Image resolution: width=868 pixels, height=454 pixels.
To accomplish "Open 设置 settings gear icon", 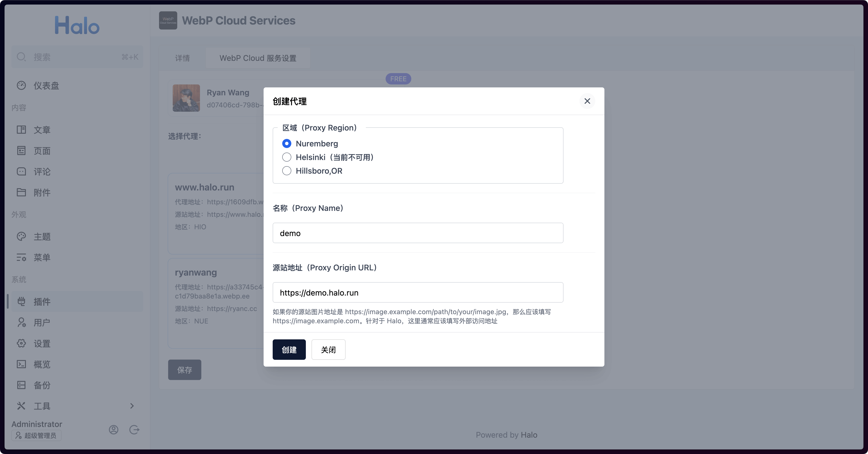I will (x=21, y=343).
